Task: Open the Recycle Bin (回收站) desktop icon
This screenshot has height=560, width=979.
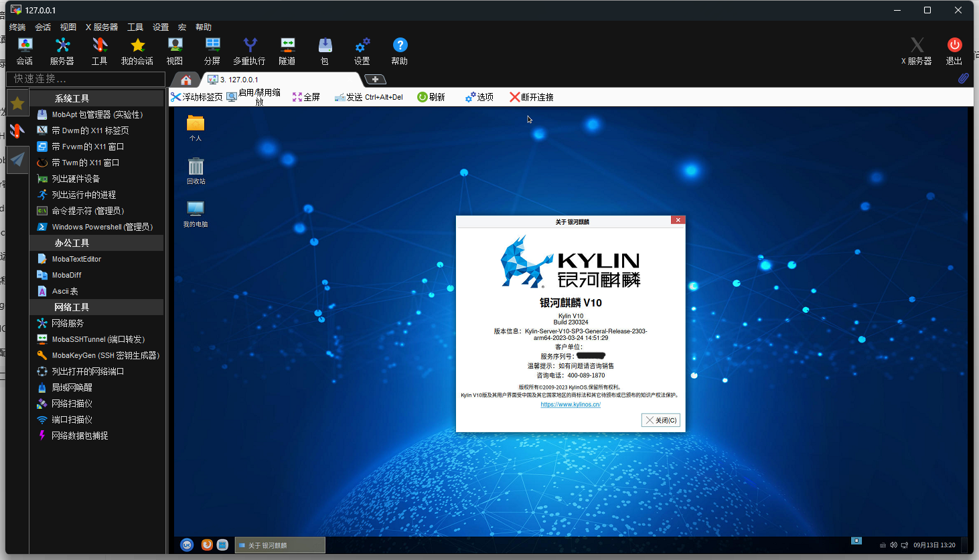Action: 196,171
